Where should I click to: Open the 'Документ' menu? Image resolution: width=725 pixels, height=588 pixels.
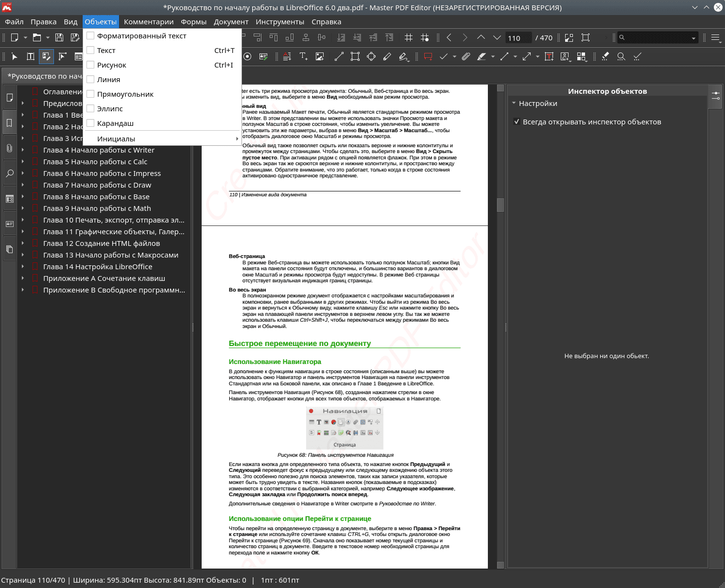(231, 22)
